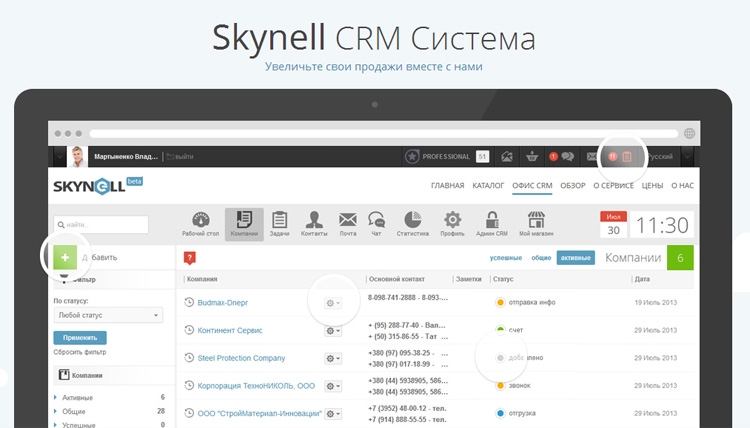Open history icon for Континент Сервис
Screen dimensions: 750x428
point(189,330)
